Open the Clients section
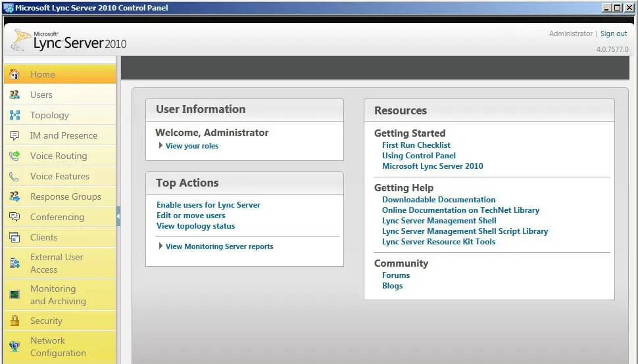638x364 pixels. [60, 237]
